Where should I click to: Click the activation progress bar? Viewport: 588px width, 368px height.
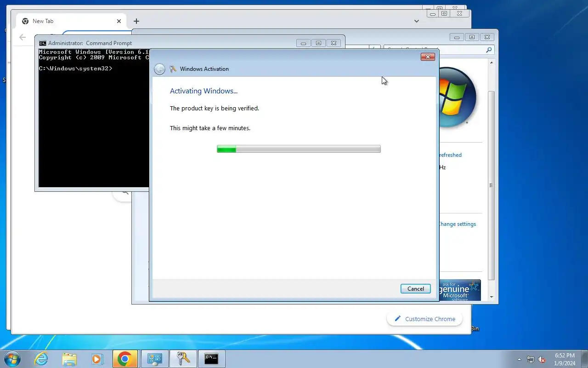point(299,149)
